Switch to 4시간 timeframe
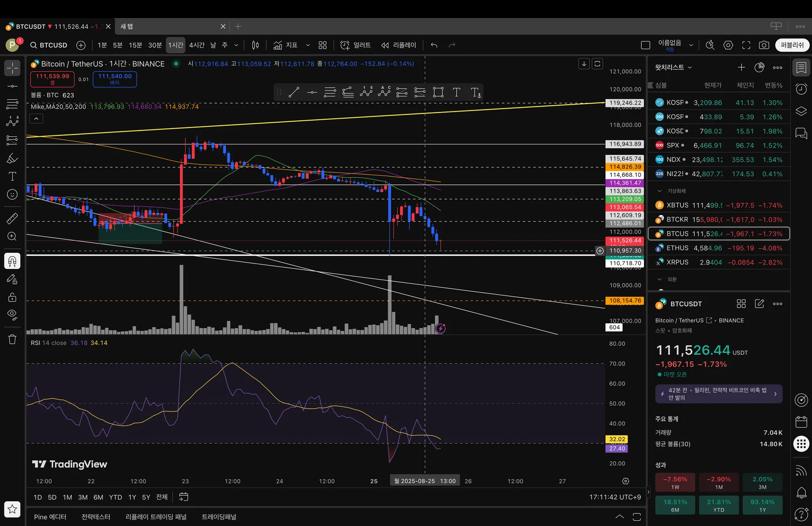The height and width of the screenshot is (526, 812). (197, 45)
